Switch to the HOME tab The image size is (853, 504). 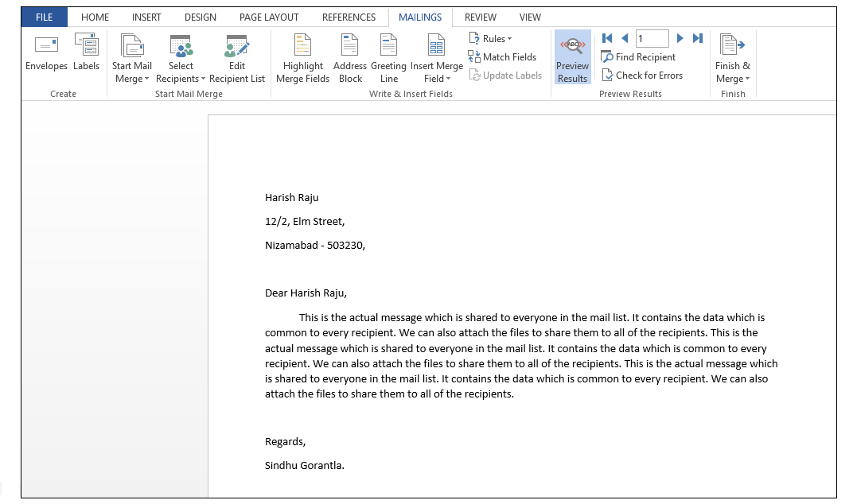(x=95, y=17)
